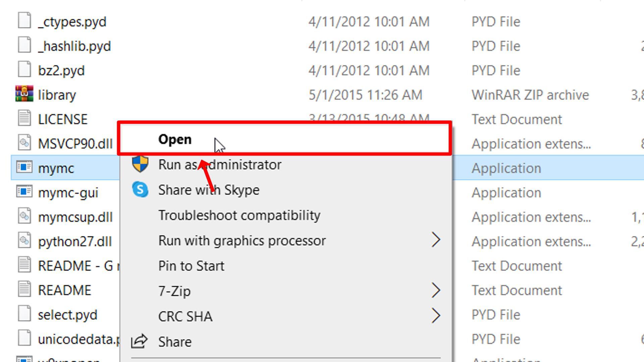This screenshot has width=644, height=362.
Task: Choose Open from the context menu
Action: pyautogui.click(x=175, y=139)
